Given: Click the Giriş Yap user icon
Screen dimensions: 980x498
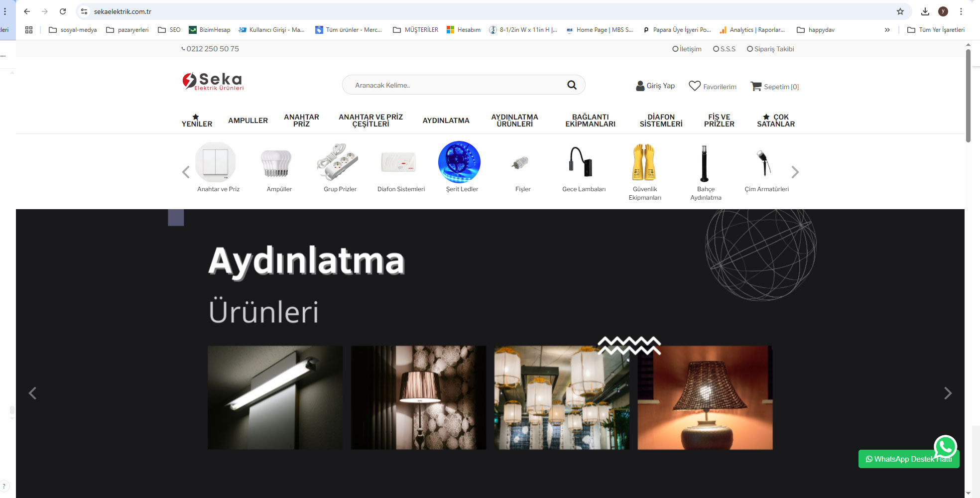Looking at the screenshot, I should 640,86.
